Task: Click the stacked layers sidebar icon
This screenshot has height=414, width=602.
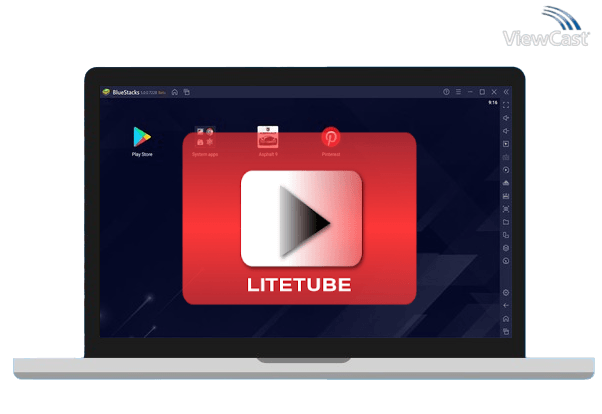Action: pos(506,248)
